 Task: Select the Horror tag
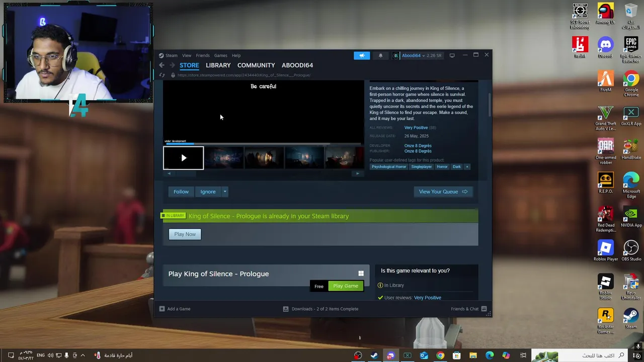click(442, 166)
